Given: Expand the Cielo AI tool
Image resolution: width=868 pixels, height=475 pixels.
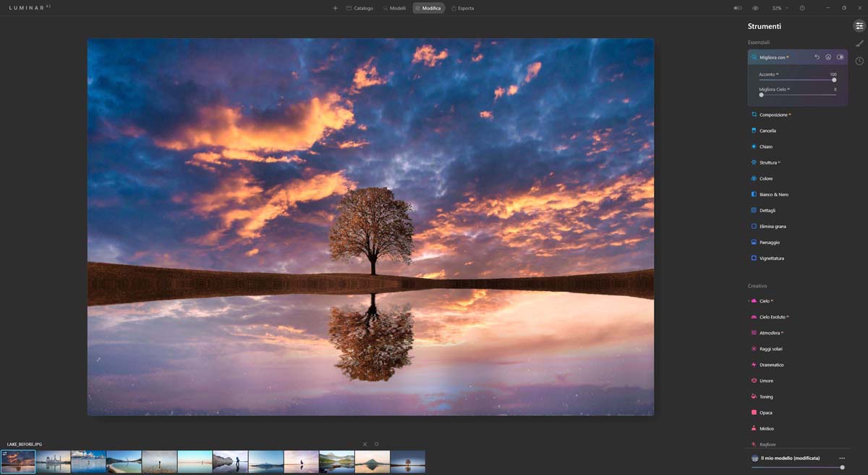Looking at the screenshot, I should point(765,300).
